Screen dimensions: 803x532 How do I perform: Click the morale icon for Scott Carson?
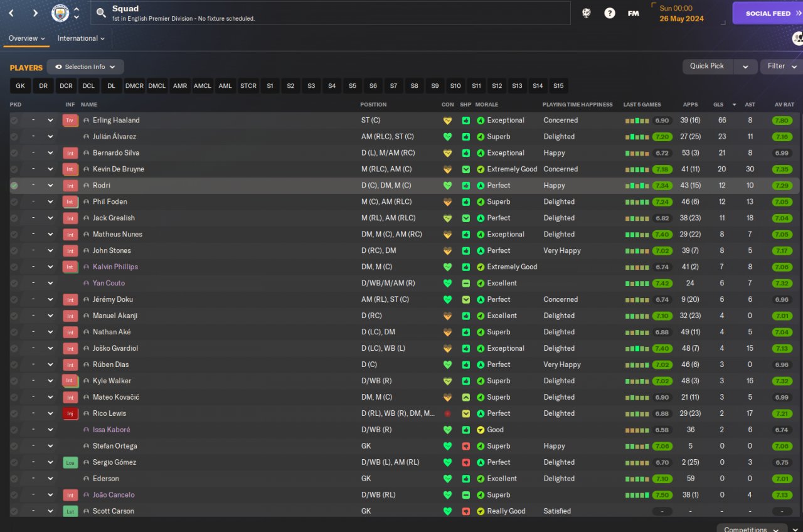click(481, 512)
